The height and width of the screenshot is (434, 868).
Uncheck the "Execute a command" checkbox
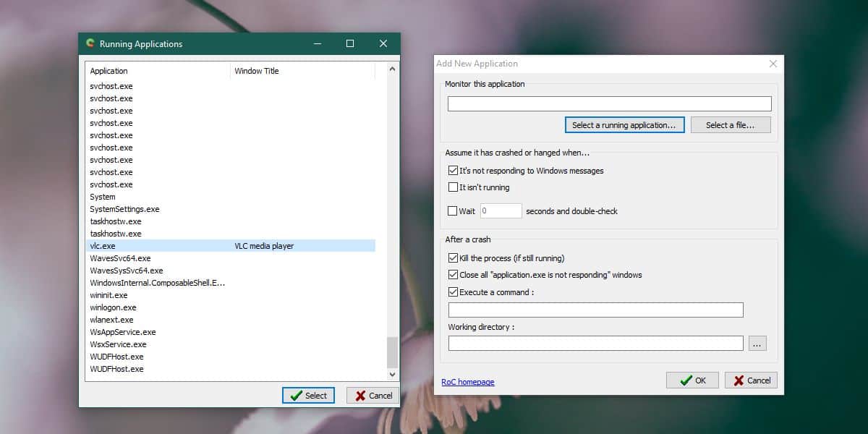pyautogui.click(x=453, y=292)
